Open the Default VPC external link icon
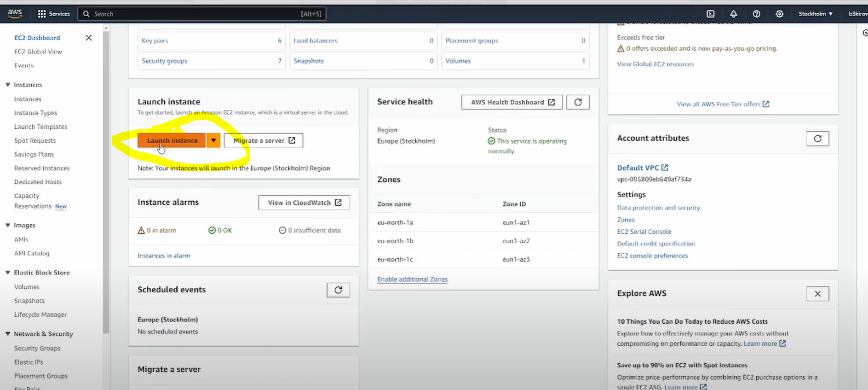Viewport: 868px width, 390px height. [x=665, y=168]
